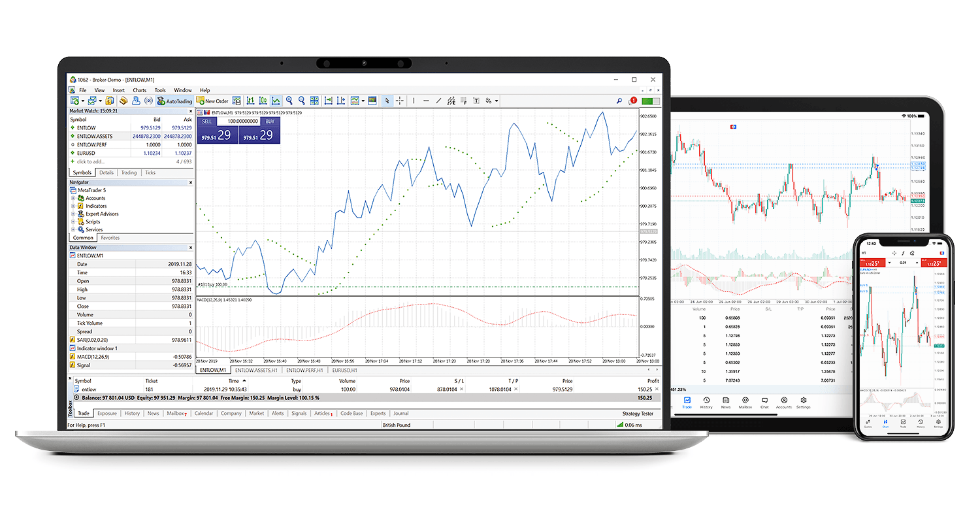Open Strategy Tester from Toolbox
Viewport: 980px width, 513px height.
click(x=638, y=414)
